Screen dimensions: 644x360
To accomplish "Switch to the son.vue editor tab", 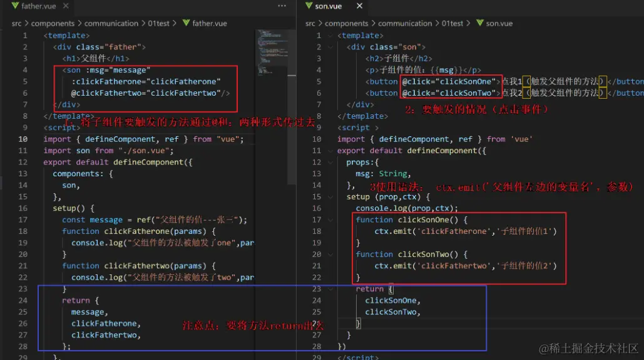I will [x=329, y=6].
